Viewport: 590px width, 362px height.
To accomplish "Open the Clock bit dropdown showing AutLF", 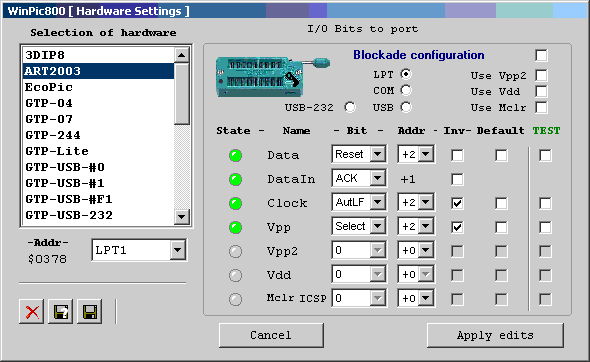I will 377,202.
